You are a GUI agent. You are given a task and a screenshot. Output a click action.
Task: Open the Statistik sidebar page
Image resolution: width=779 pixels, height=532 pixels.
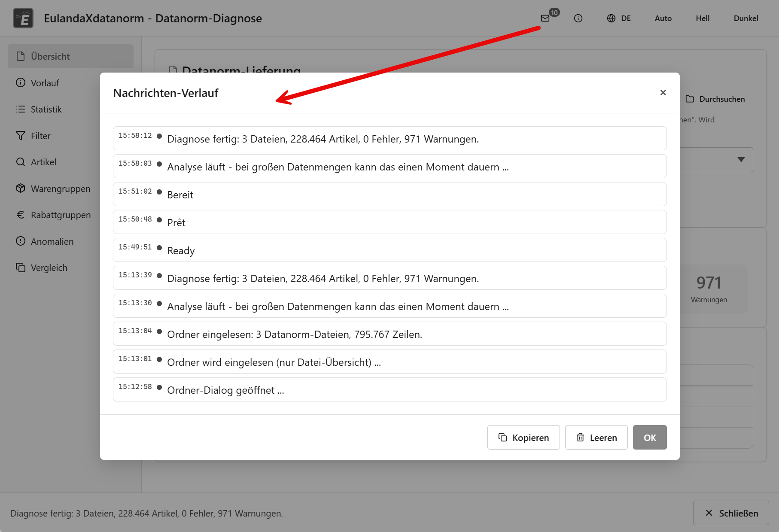tap(70, 109)
